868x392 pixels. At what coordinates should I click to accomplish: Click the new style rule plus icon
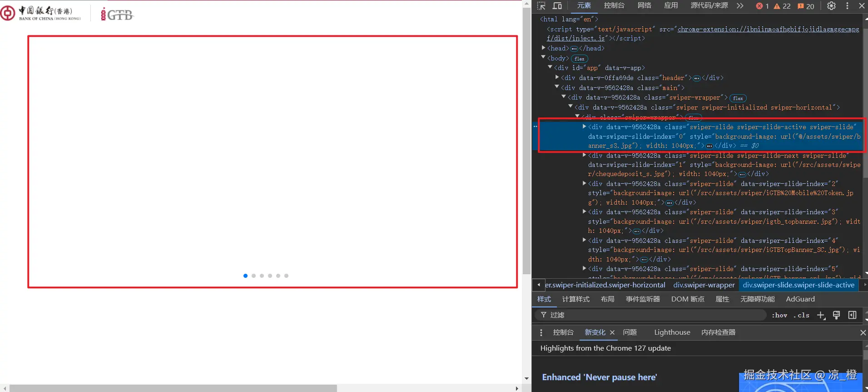point(821,315)
